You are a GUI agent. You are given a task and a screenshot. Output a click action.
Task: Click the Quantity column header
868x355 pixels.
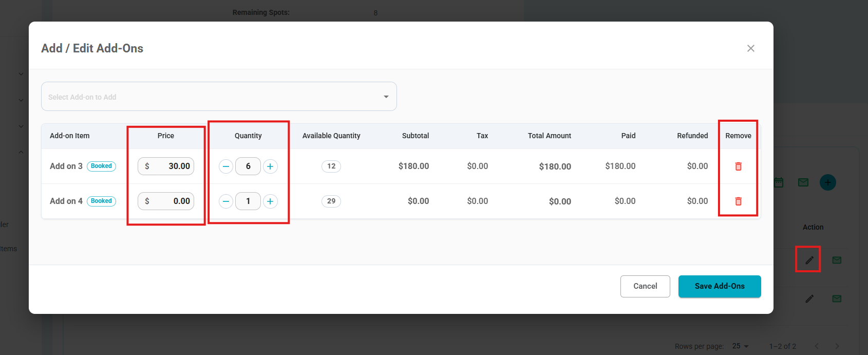click(248, 136)
